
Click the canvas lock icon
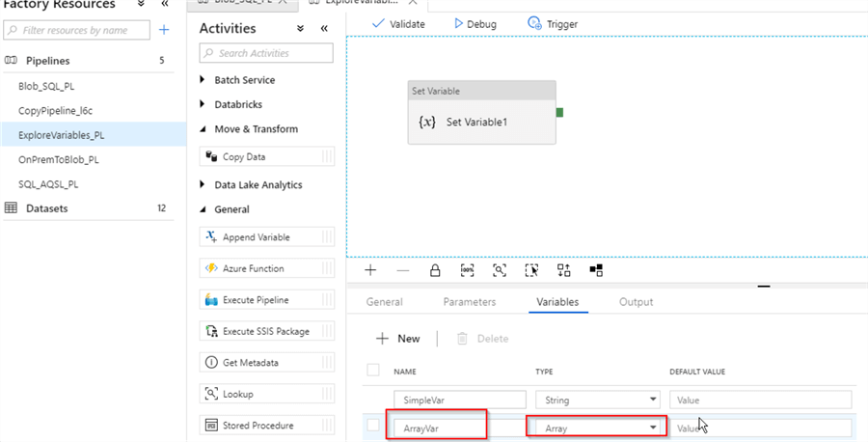point(435,270)
